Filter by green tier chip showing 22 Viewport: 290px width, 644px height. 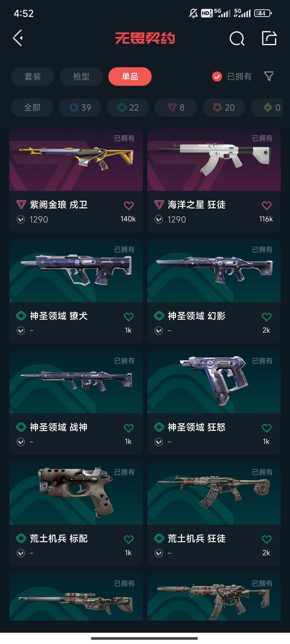[x=128, y=107]
